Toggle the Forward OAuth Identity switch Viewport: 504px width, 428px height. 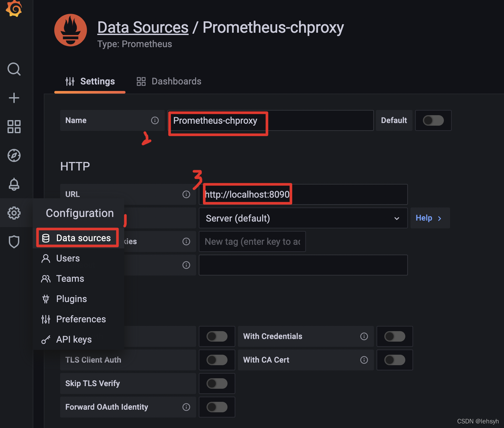[x=217, y=407]
